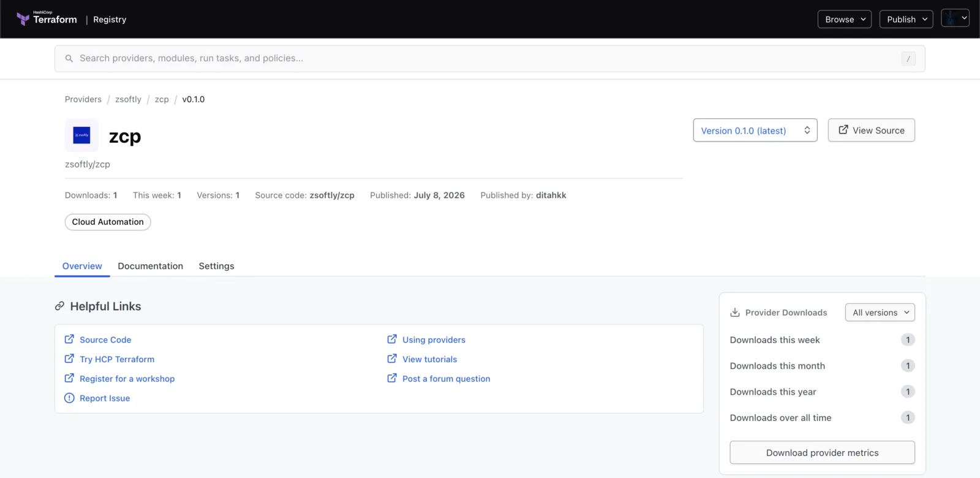
Task: Open Register for a workshop link
Action: click(127, 379)
